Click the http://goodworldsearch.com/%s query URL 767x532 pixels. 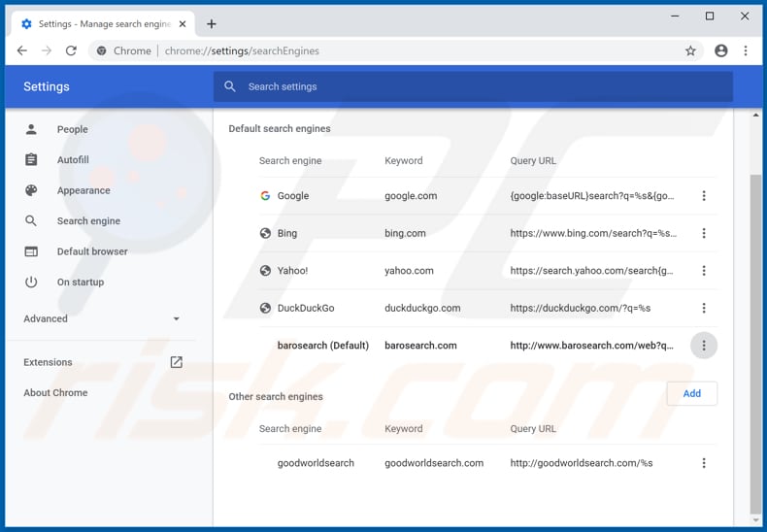pos(582,463)
